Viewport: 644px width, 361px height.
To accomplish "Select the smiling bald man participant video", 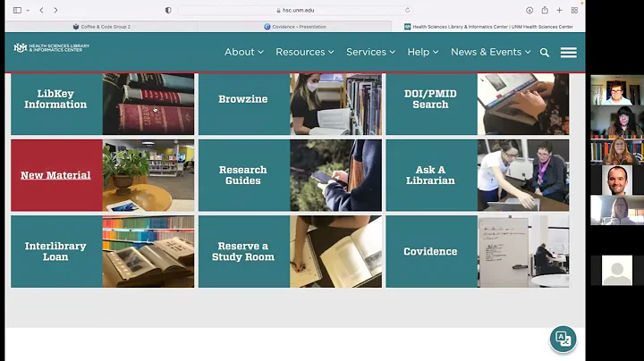I will point(617,180).
